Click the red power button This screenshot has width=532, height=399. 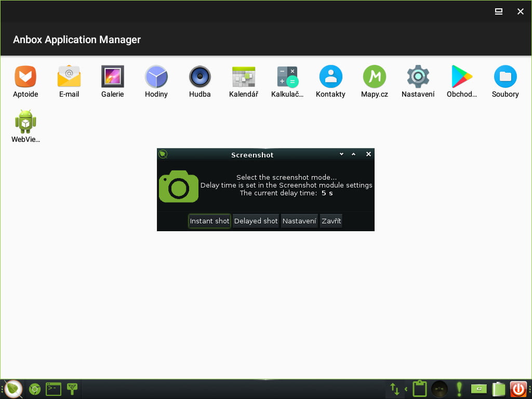[518, 389]
